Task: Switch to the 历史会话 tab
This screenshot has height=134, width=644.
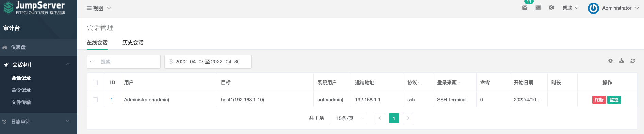Action: (x=133, y=43)
